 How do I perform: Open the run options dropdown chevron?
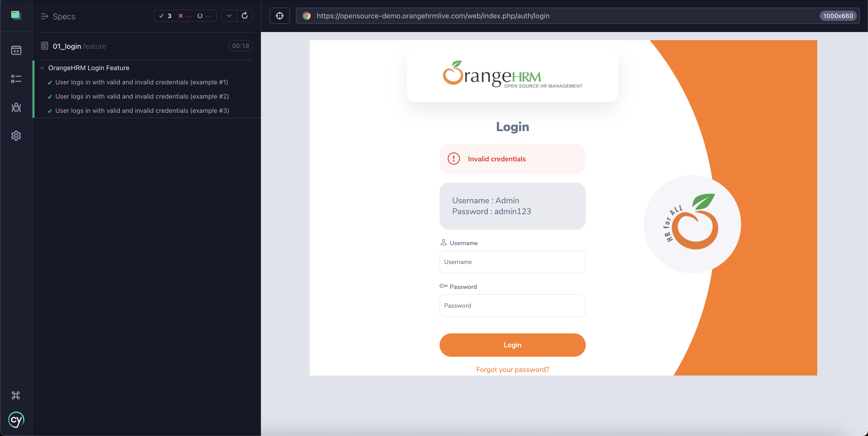point(229,16)
